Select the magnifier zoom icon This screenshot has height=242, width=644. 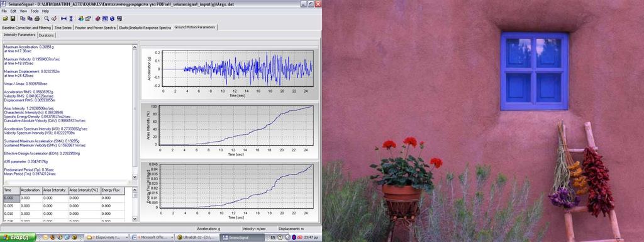[47, 18]
